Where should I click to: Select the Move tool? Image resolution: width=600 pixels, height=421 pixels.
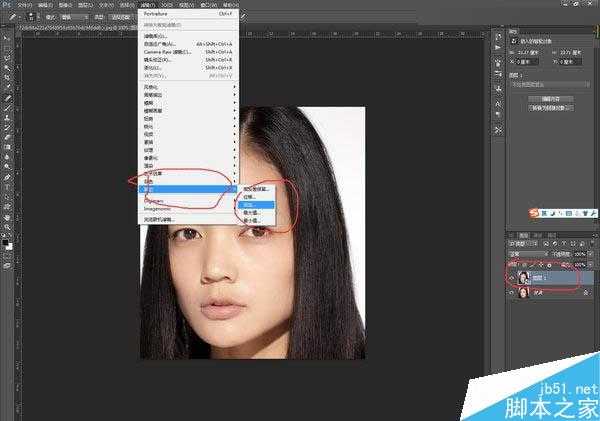7,38
